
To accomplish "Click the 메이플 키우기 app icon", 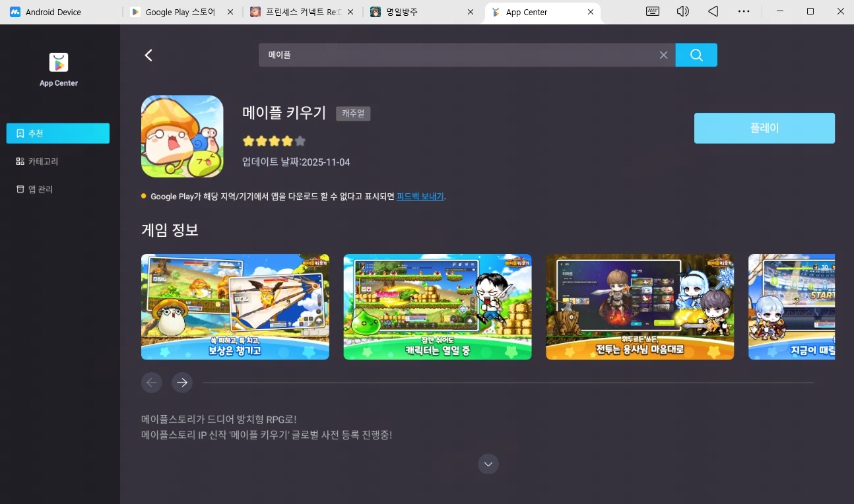I will tap(182, 137).
